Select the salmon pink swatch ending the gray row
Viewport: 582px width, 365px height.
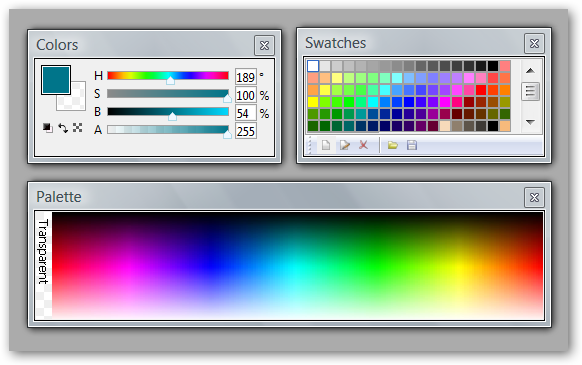click(505, 66)
